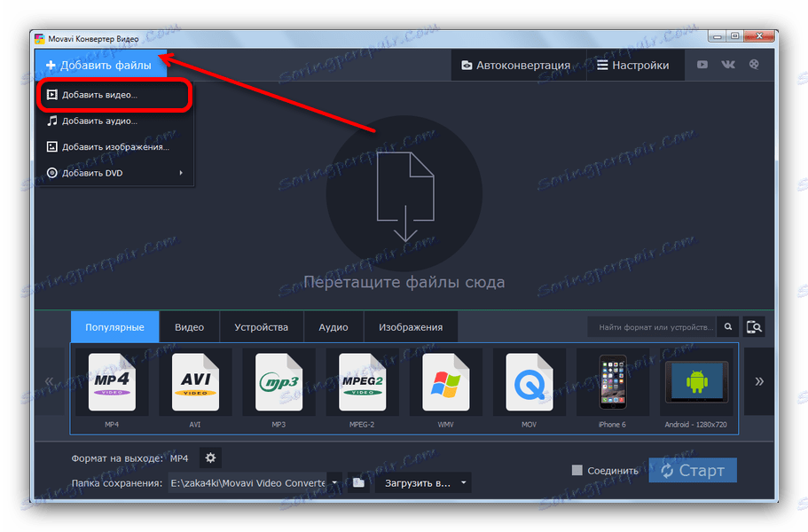The height and width of the screenshot is (532, 808).
Task: Enable the Соединить checkbox
Action: (577, 470)
